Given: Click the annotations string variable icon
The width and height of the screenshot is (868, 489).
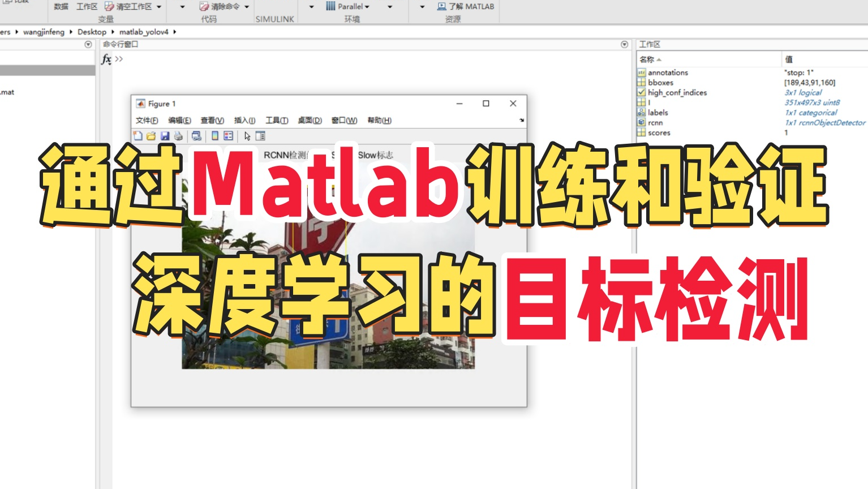Looking at the screenshot, I should pos(641,72).
